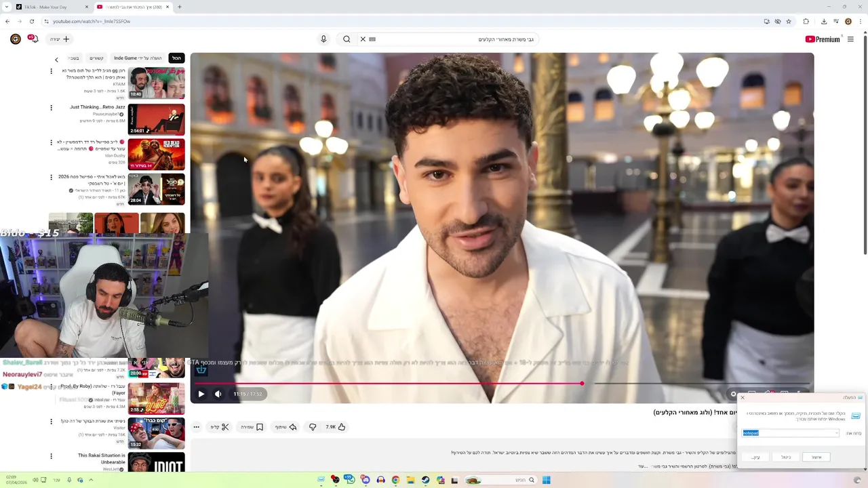
Task: Reload the page in Chrome
Action: pyautogui.click(x=31, y=21)
